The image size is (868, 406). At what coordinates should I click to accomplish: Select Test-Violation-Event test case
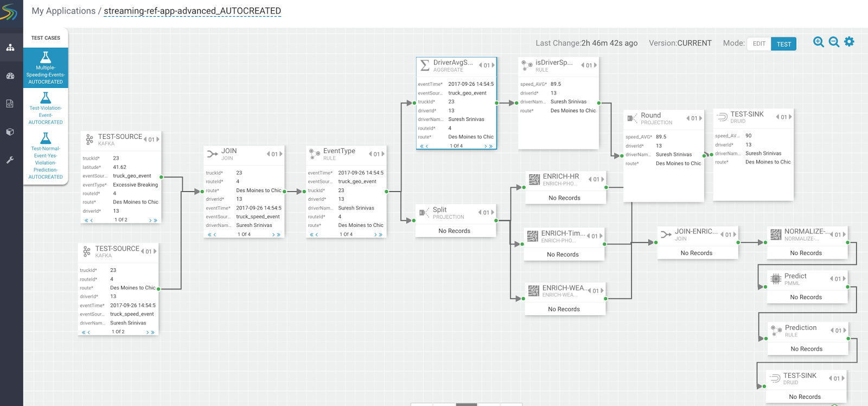click(46, 107)
